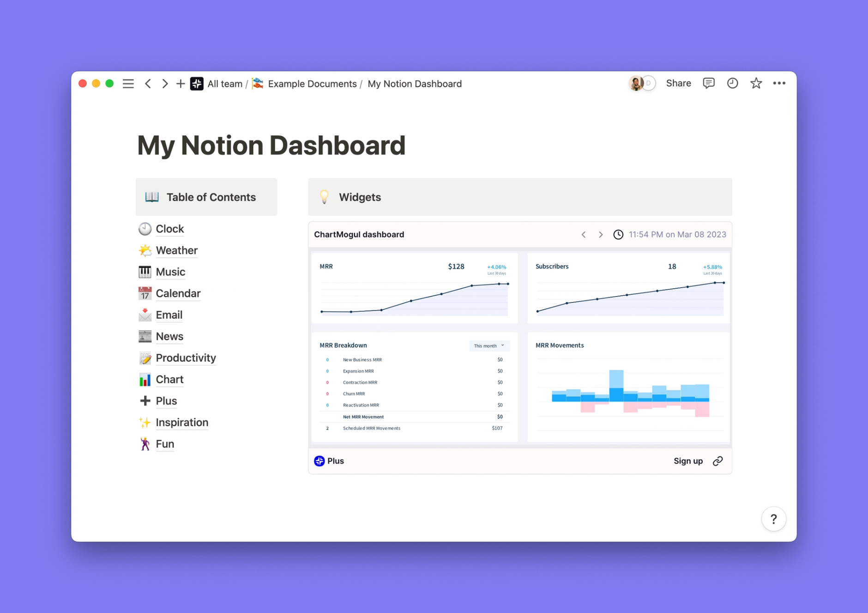Image resolution: width=868 pixels, height=613 pixels.
Task: Click the ChartMogul dashboard title
Action: pyautogui.click(x=359, y=235)
